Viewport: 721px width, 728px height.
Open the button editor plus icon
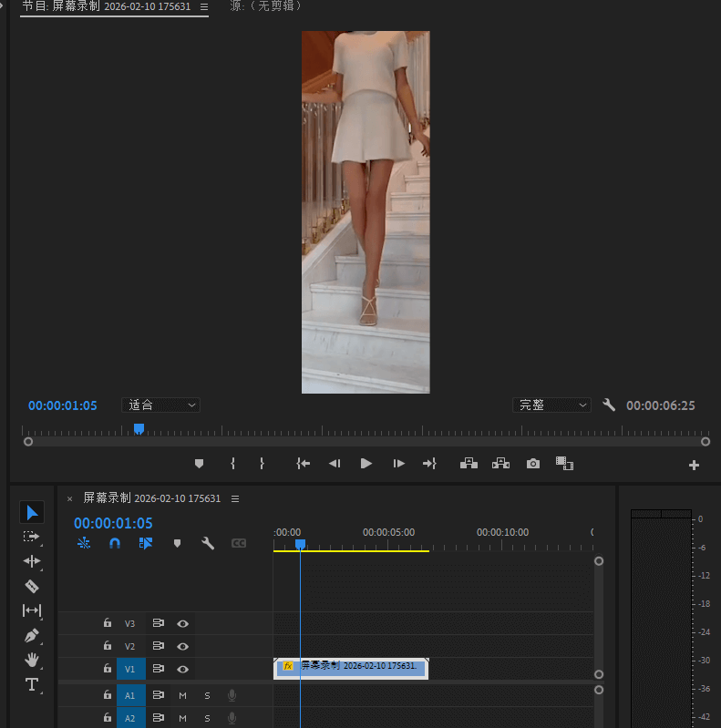click(x=694, y=465)
